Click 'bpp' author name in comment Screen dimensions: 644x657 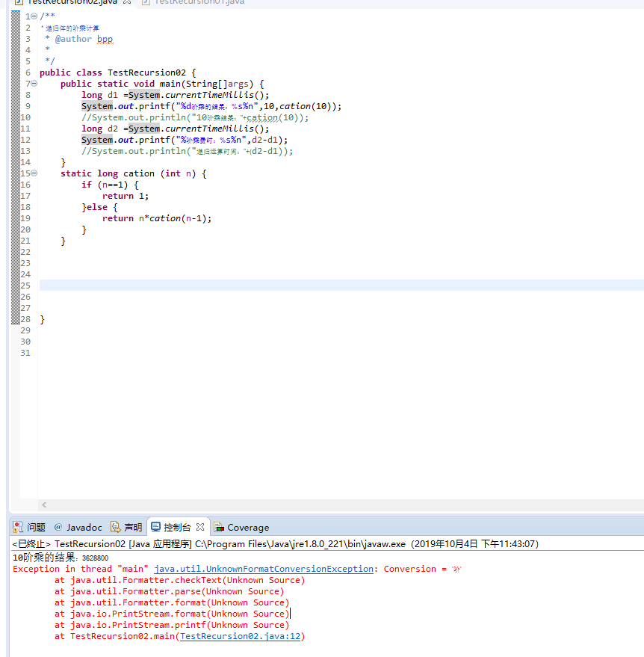(105, 39)
